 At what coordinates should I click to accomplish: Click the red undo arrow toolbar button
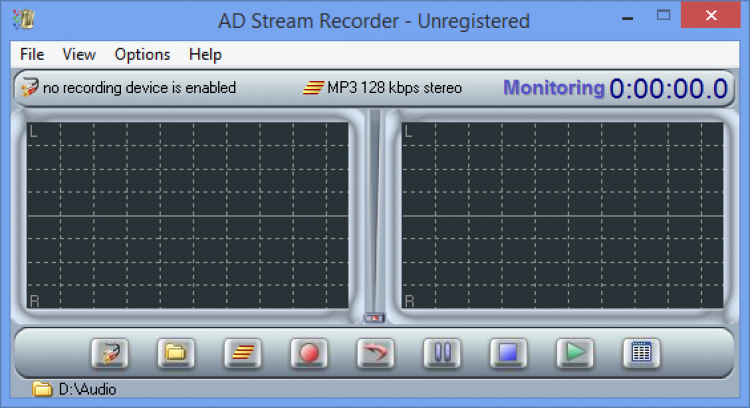375,353
